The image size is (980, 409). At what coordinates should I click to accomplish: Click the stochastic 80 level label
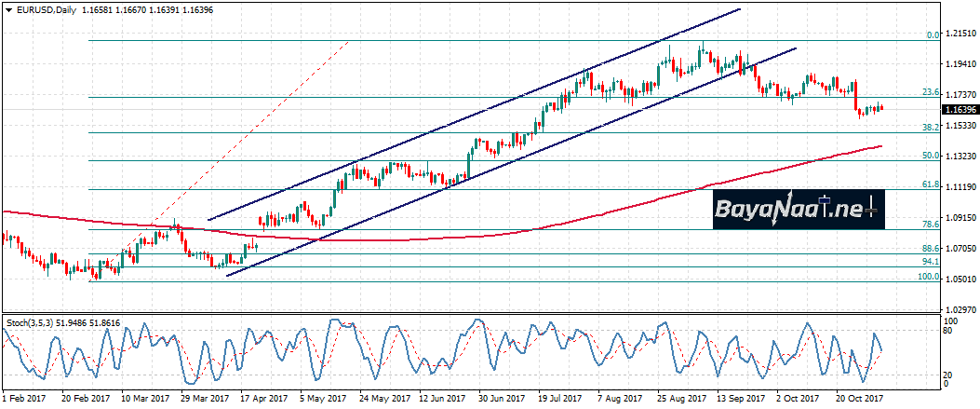pyautogui.click(x=947, y=331)
